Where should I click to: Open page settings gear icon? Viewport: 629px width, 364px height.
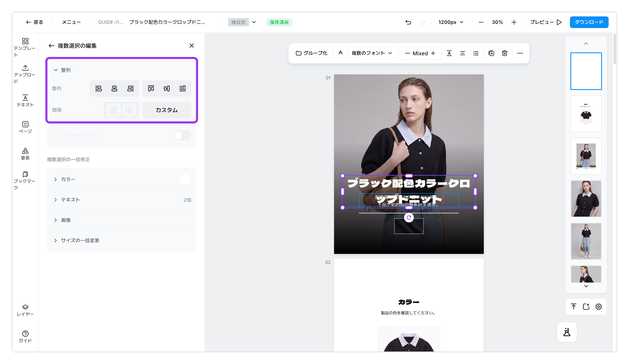coord(599,307)
